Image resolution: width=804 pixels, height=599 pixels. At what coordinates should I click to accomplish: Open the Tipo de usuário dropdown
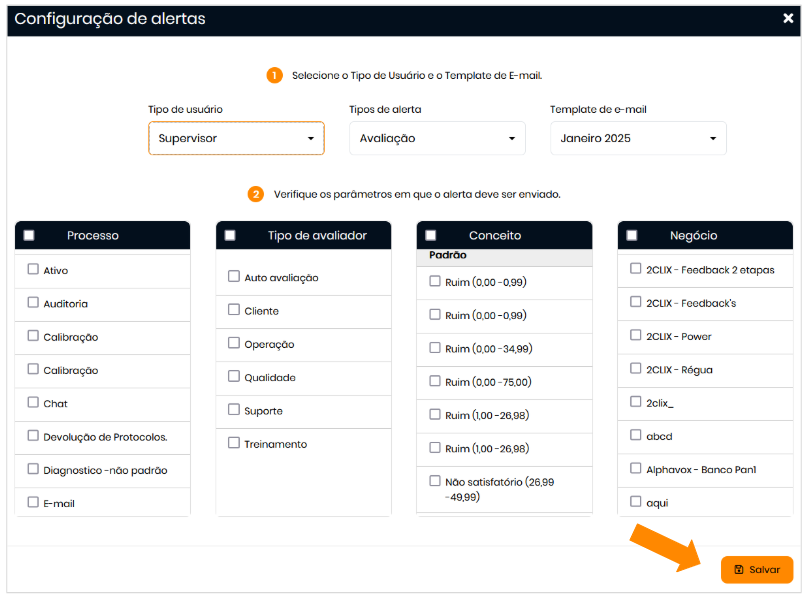point(236,138)
